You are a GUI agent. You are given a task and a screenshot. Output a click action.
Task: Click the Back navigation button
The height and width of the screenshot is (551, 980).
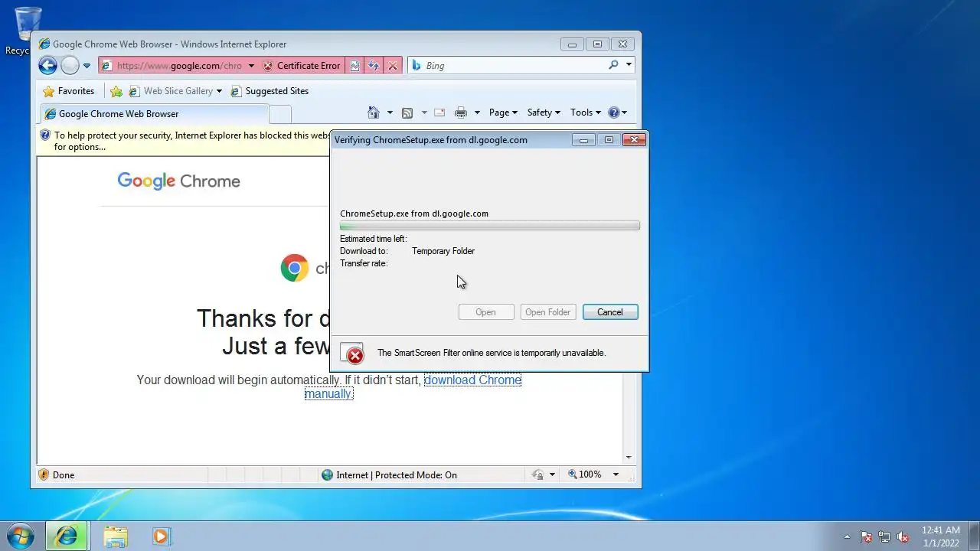[x=47, y=66]
